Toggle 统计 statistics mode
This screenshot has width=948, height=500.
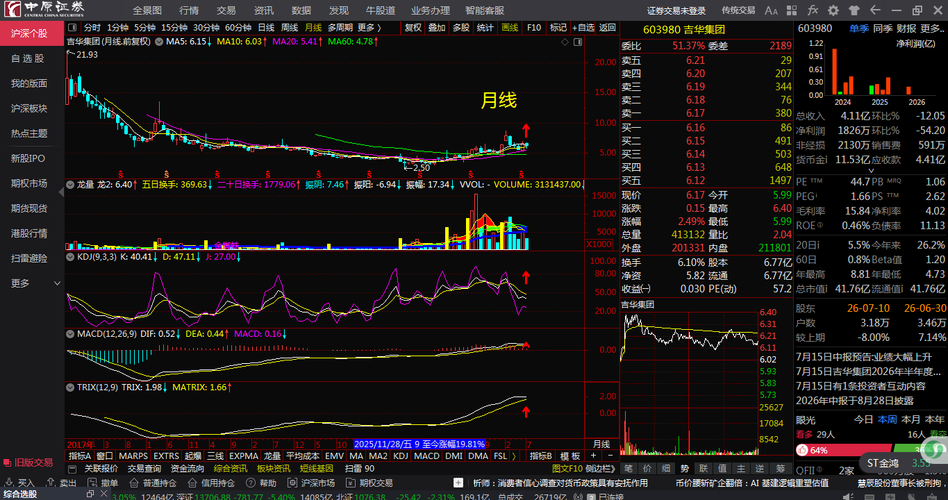[x=485, y=28]
